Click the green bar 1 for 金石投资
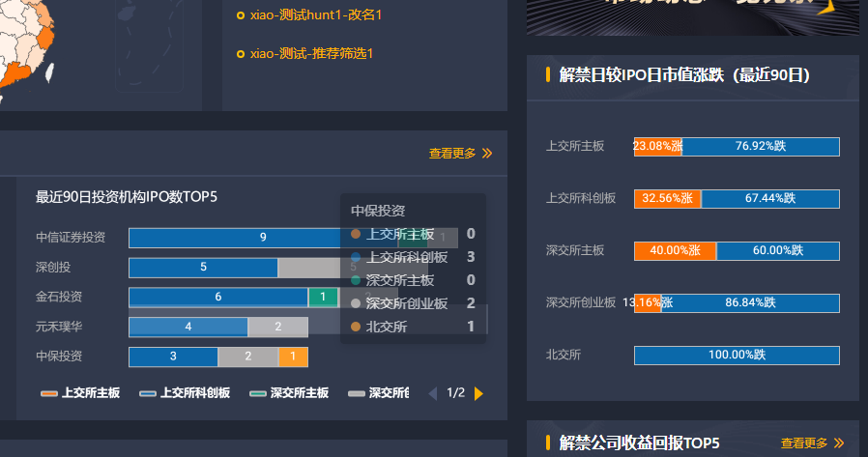This screenshot has width=868, height=457. click(323, 298)
